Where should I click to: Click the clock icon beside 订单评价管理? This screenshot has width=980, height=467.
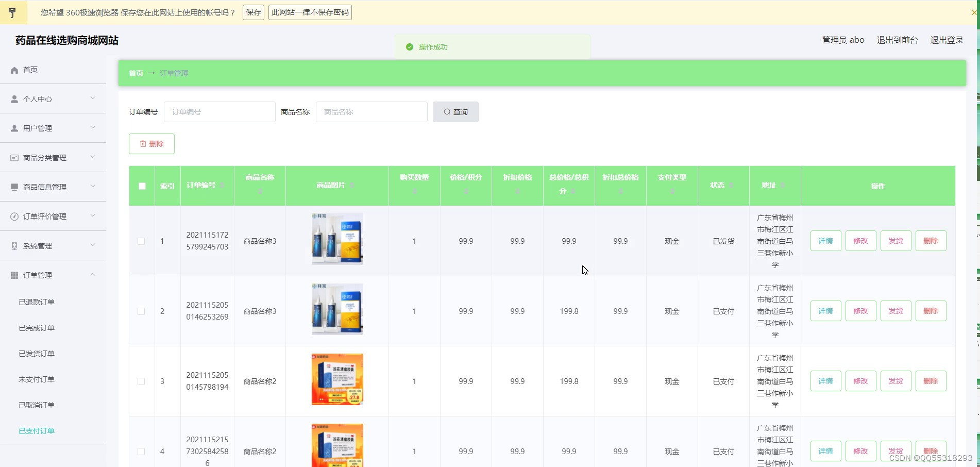point(14,216)
